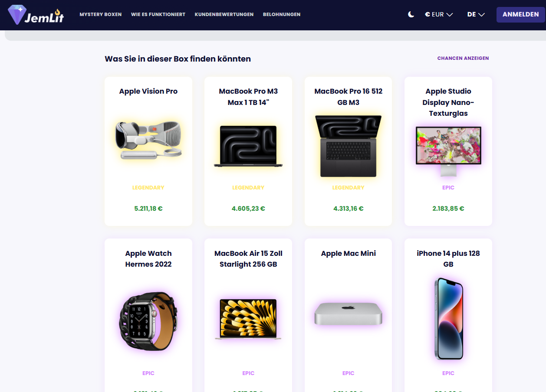
Task: Select the Apple Vision Pro headset image
Action: [148, 140]
